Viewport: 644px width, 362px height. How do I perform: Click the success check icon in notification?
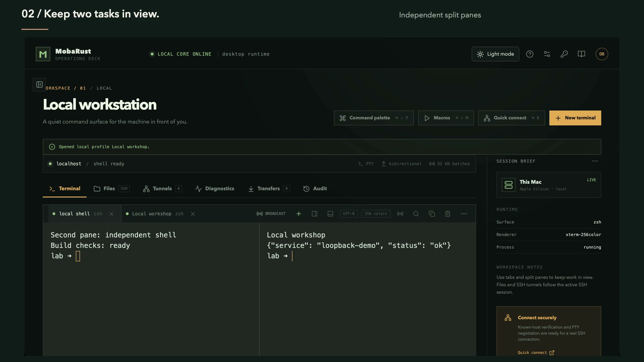tap(52, 147)
